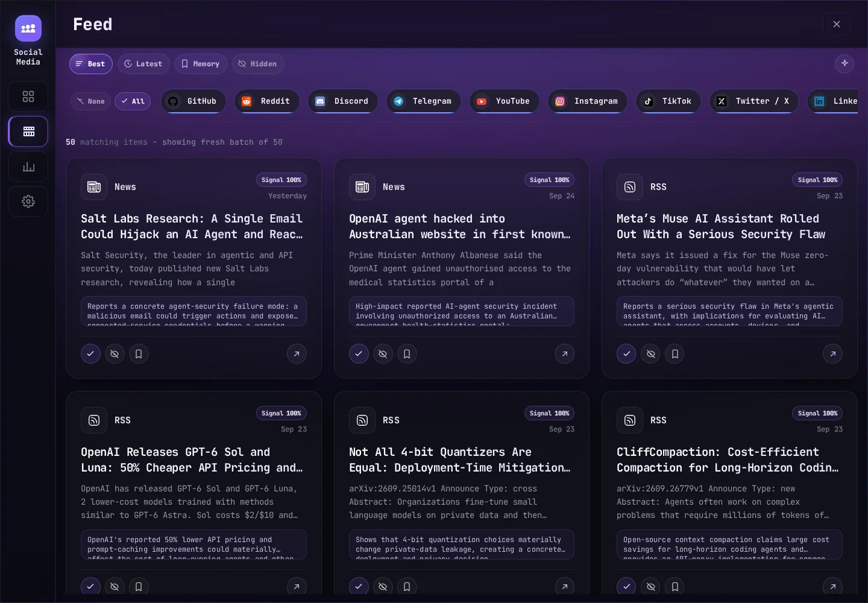Screen dimensions: 868x603
Task: Open the analytics bar chart icon
Action: click(x=28, y=166)
